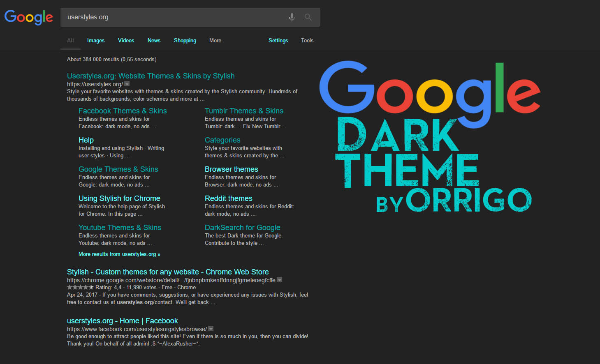
Task: Expand the dropdown arrow beside https://userstyles.org/
Action: pyautogui.click(x=127, y=84)
